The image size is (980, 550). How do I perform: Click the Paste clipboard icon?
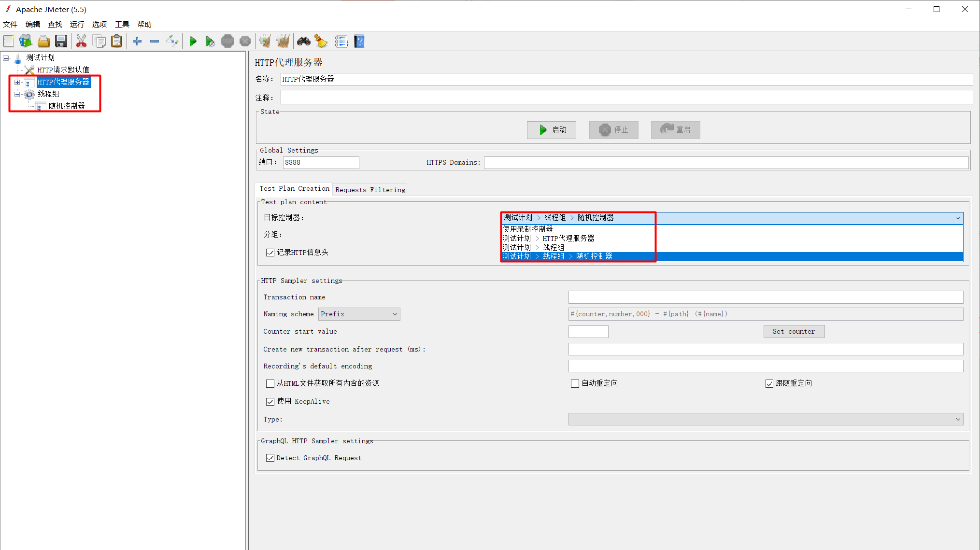(x=116, y=42)
